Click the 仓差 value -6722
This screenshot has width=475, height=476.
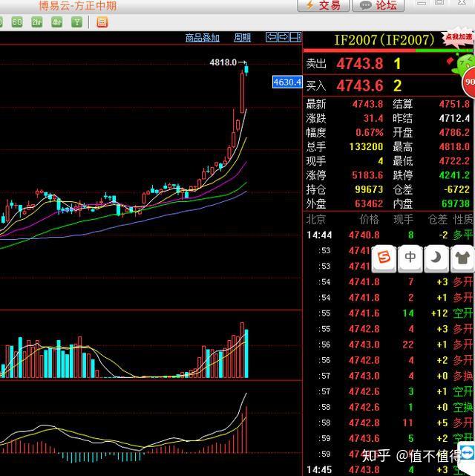[456, 189]
